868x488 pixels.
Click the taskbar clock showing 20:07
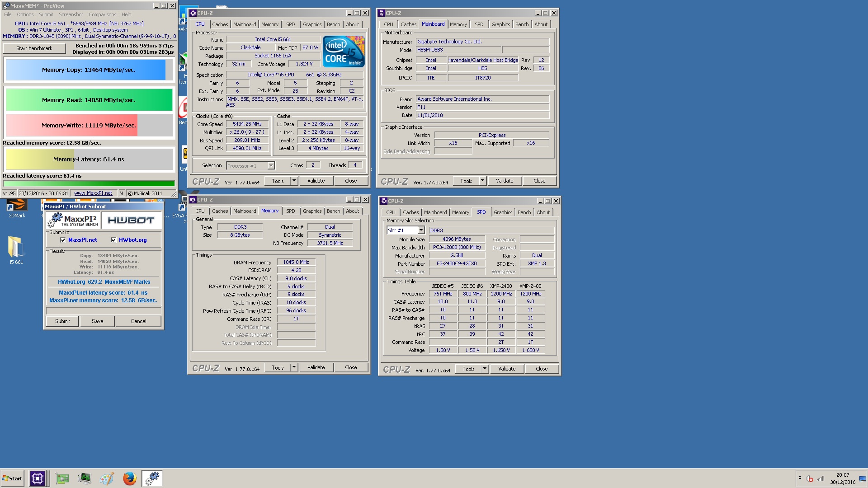(x=842, y=479)
